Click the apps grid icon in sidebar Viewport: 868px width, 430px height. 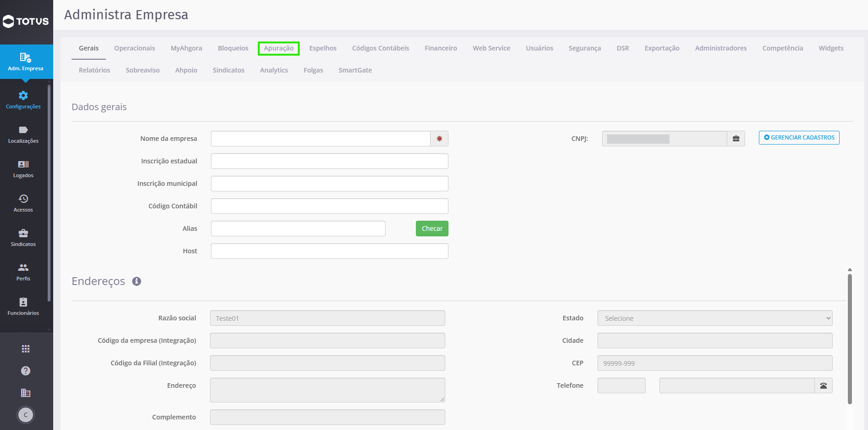(x=26, y=349)
